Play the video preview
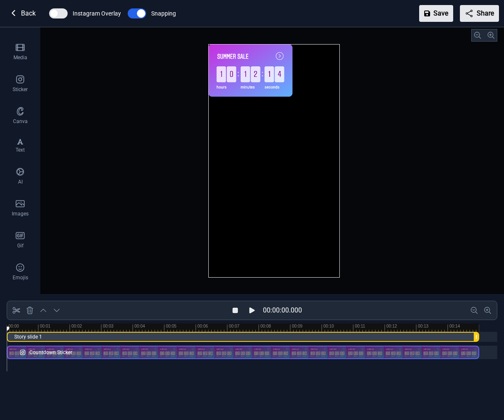 click(x=252, y=310)
